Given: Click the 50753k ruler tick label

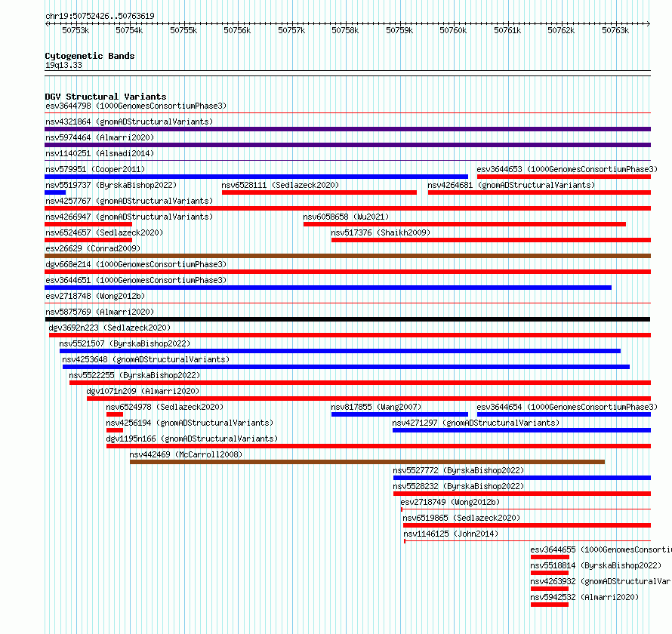Looking at the screenshot, I should 76,30.
